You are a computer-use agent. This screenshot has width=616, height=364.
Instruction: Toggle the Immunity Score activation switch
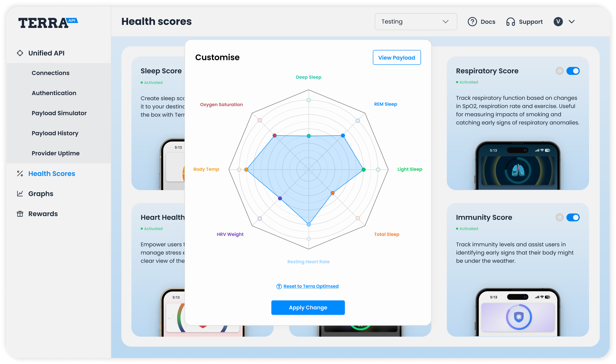[x=574, y=217]
